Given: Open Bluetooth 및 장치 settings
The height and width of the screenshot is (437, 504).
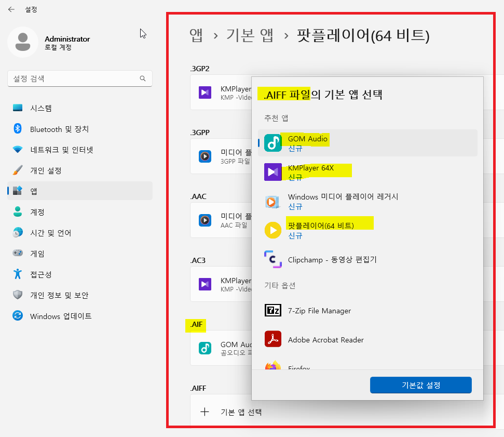Looking at the screenshot, I should pyautogui.click(x=80, y=129).
